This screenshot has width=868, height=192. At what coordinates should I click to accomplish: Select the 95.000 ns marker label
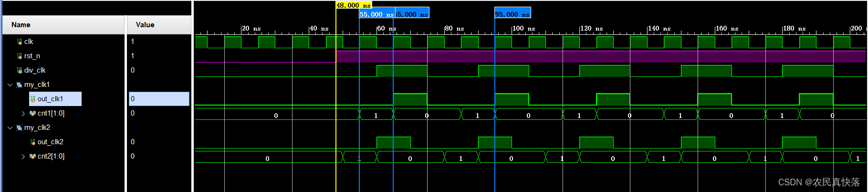click(x=512, y=14)
